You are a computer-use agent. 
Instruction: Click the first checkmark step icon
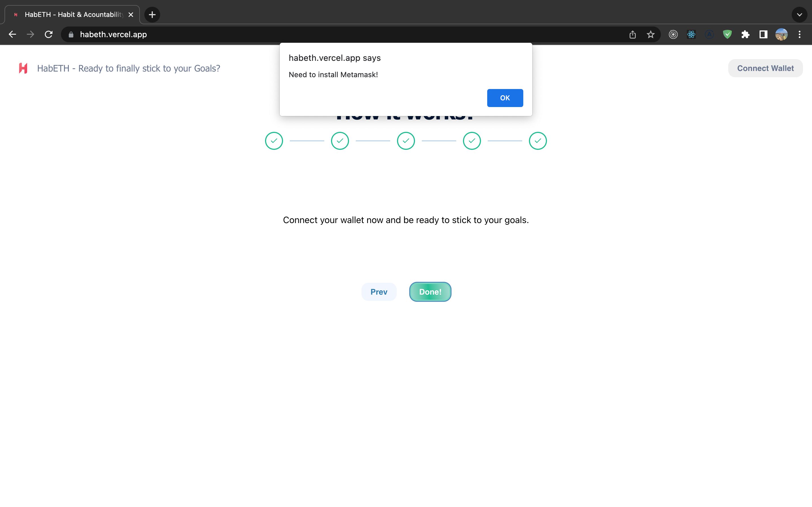[x=274, y=140]
